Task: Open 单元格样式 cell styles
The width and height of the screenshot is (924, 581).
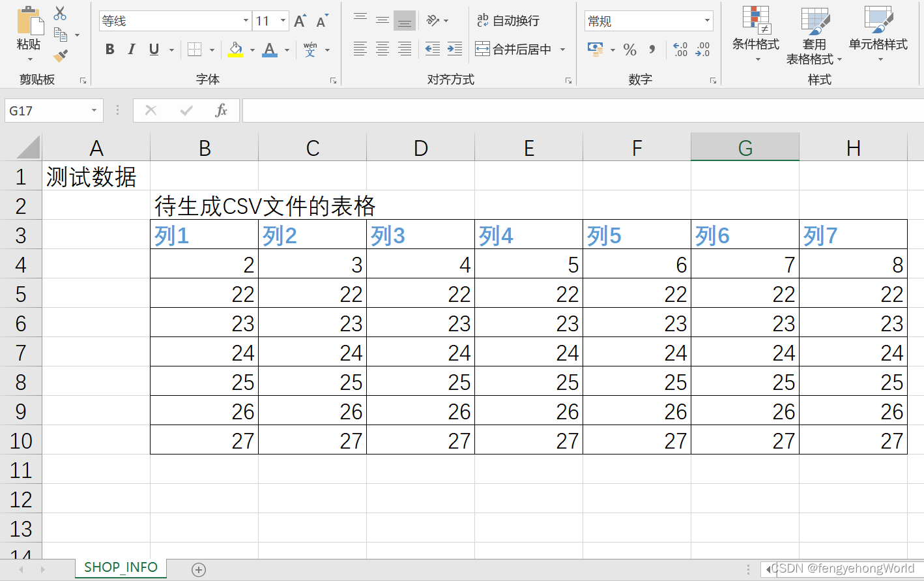Action: (x=878, y=33)
